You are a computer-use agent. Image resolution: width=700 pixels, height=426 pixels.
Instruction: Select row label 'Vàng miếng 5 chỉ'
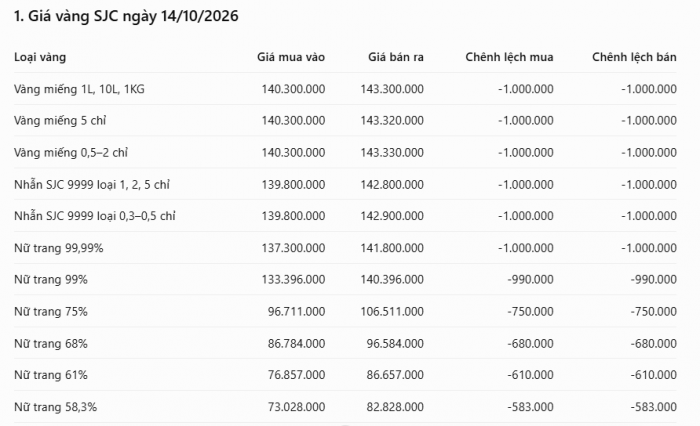tap(60, 121)
